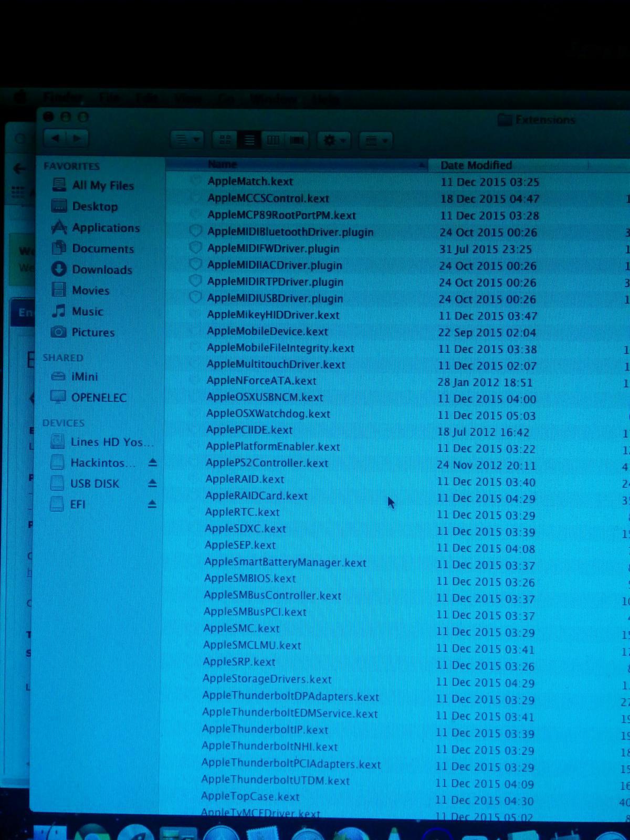Select AppleRTC.kext
The height and width of the screenshot is (840, 630).
(x=242, y=512)
